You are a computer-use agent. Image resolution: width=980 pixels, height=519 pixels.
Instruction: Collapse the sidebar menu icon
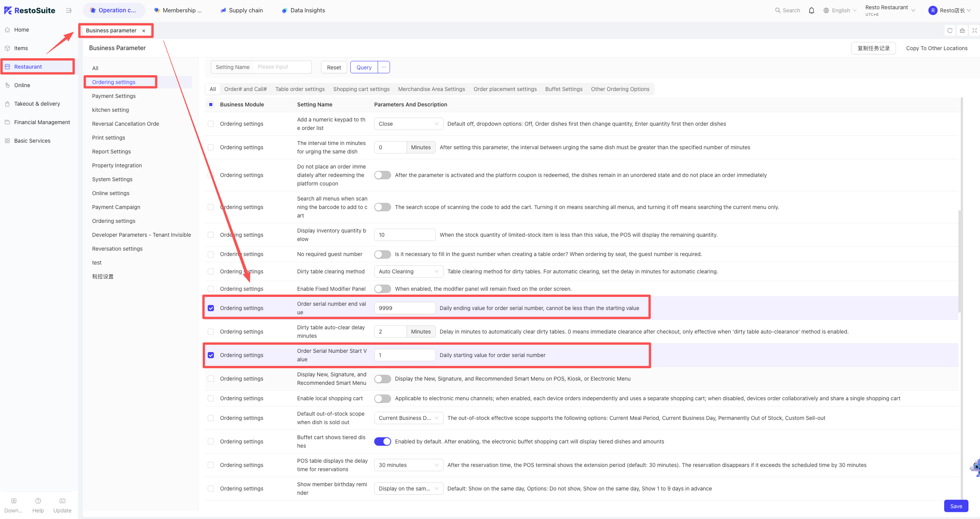pos(69,10)
